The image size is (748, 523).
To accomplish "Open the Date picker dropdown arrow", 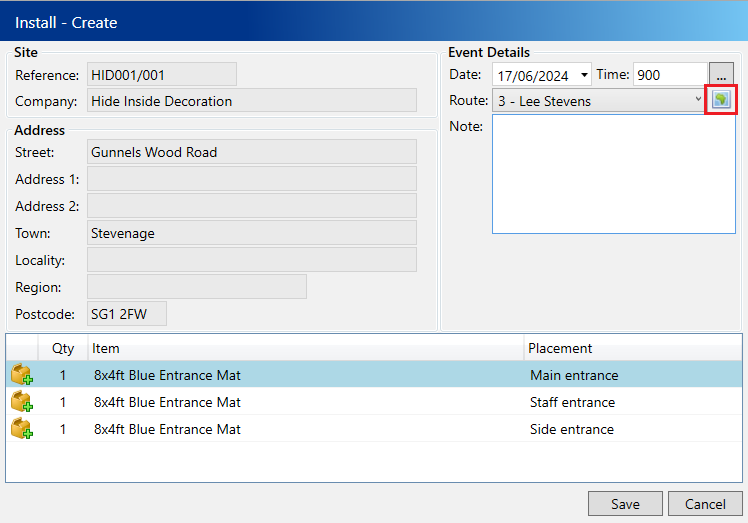I will coord(583,75).
